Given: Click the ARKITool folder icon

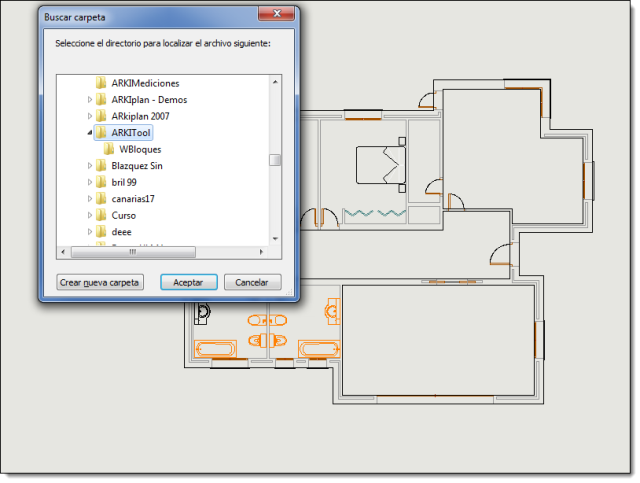Looking at the screenshot, I should click(101, 132).
